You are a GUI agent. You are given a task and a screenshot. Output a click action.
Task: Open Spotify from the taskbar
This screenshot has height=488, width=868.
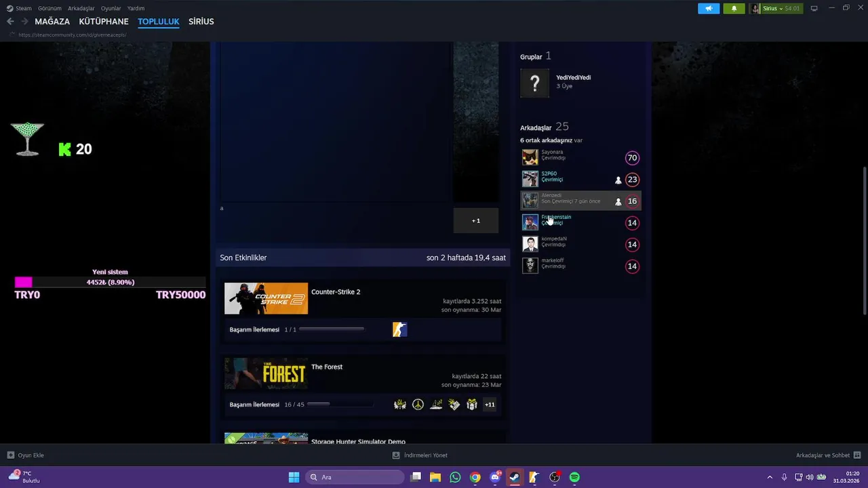tap(574, 477)
